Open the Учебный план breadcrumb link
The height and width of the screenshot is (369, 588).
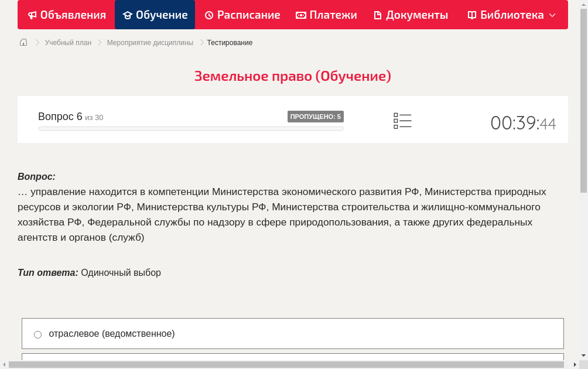click(x=67, y=42)
